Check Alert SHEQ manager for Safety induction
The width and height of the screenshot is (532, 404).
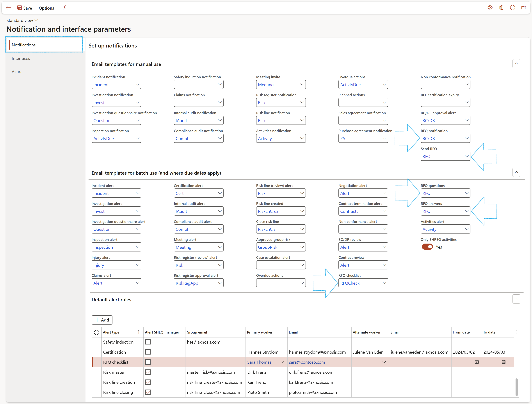[x=148, y=342]
